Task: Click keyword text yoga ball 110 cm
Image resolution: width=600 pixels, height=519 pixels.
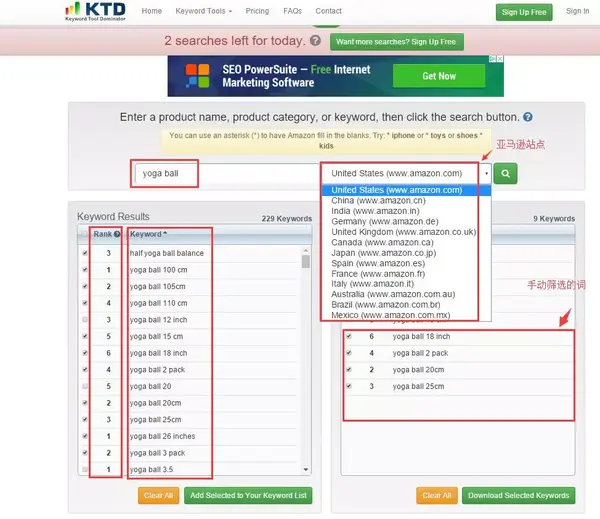Action: 158,303
